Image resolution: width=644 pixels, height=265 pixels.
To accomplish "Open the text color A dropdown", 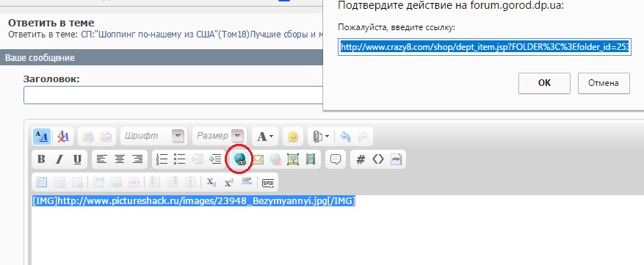I will tap(265, 137).
